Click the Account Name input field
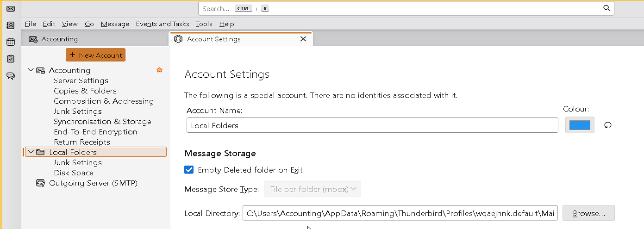Viewport: 644px width, 229px height. pos(372,125)
